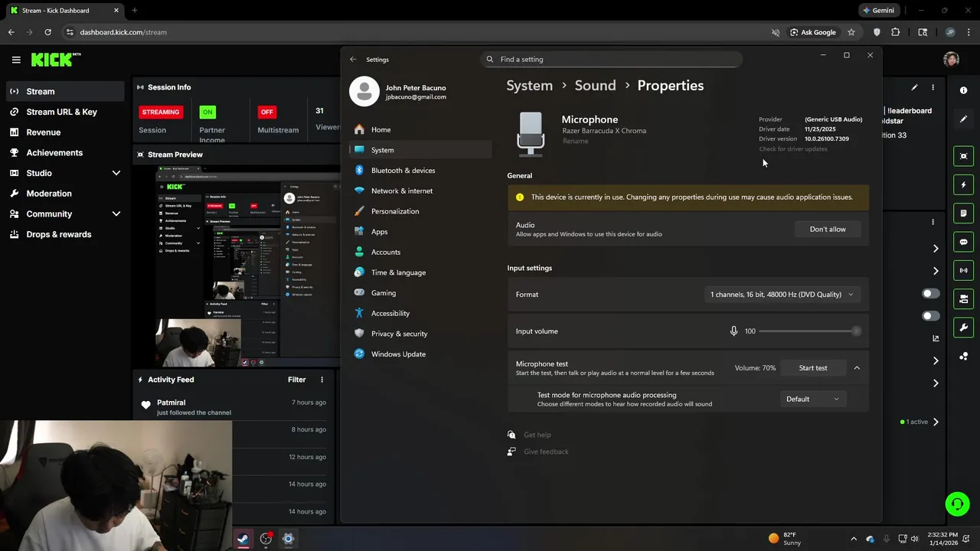Image resolution: width=980 pixels, height=551 pixels.
Task: Click Get help link
Action: [537, 435]
